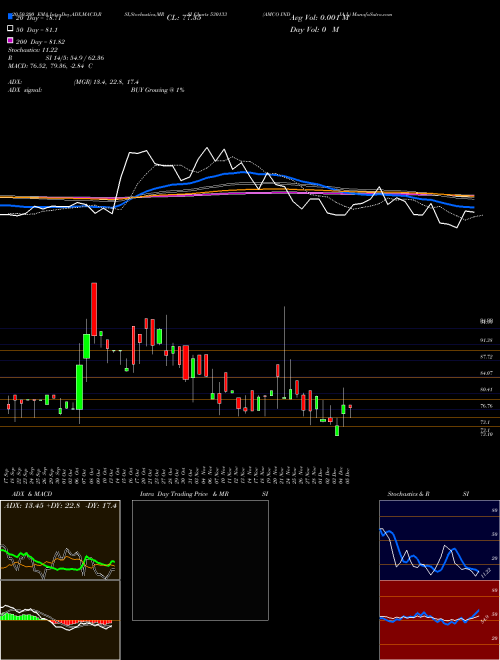The height and width of the screenshot is (660, 500).
Task: Click the blue 20 Day EMA legend swatch
Action: 10,17
